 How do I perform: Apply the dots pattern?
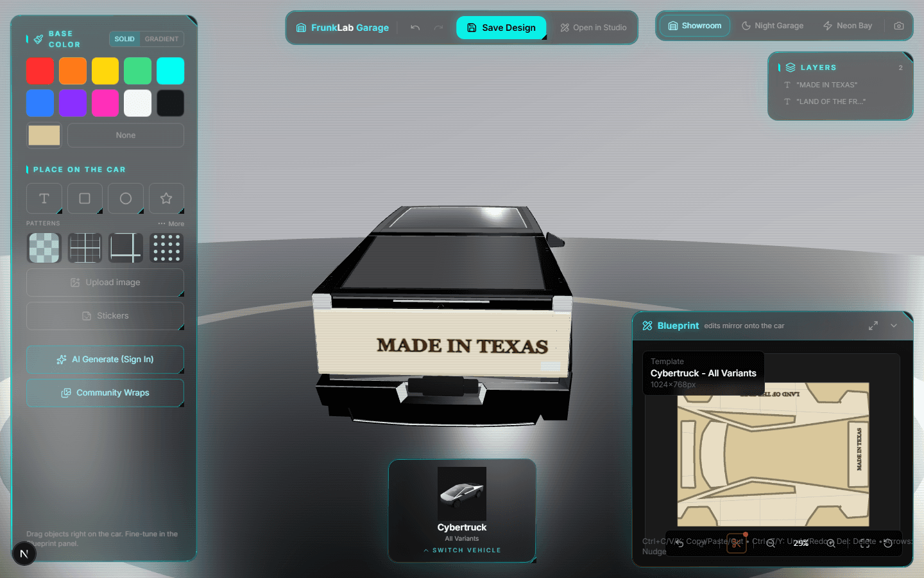166,248
